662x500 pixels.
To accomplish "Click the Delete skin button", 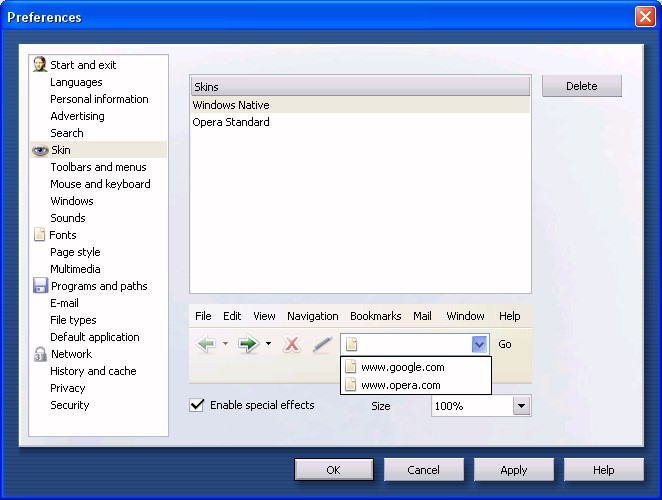I will coord(581,86).
